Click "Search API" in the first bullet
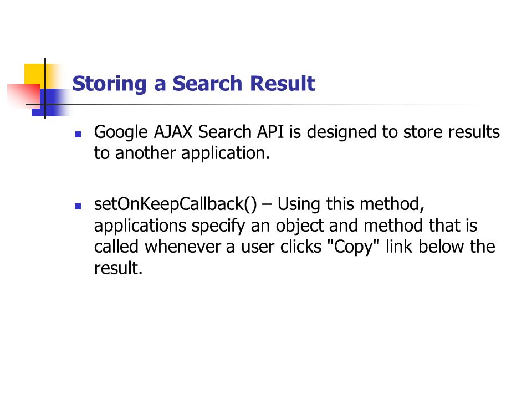The image size is (532, 399). click(241, 132)
